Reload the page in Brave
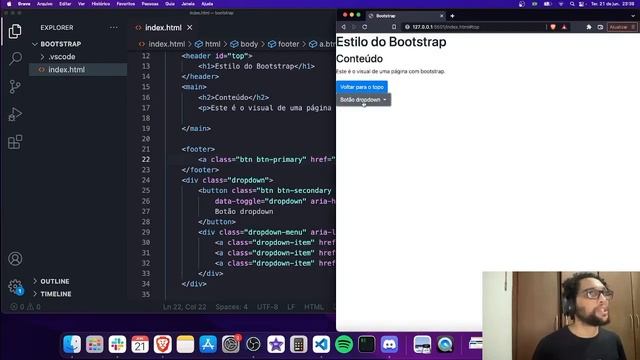640x360 pixels. click(x=364, y=27)
